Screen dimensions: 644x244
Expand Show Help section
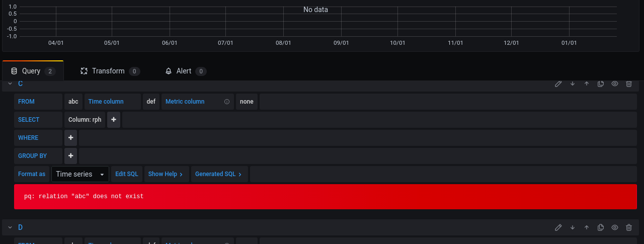point(167,174)
